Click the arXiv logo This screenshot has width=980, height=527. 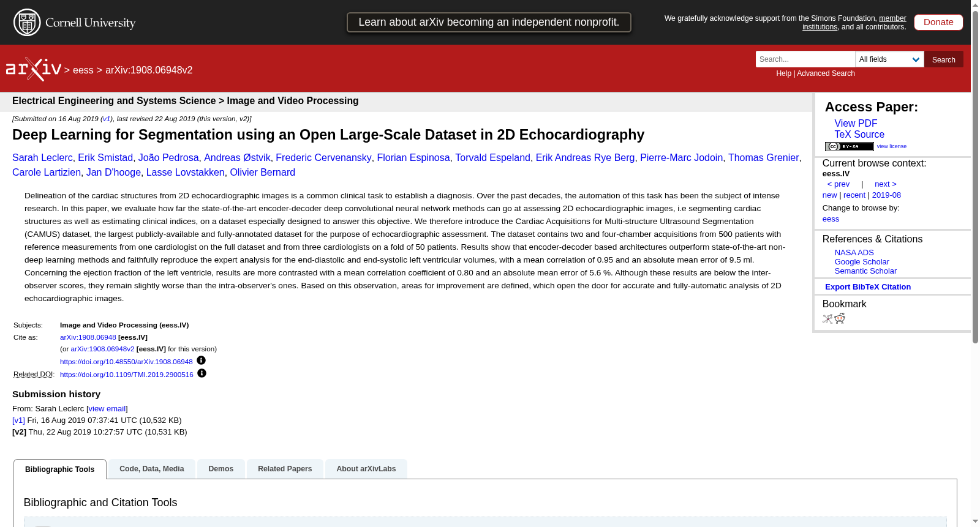34,69
